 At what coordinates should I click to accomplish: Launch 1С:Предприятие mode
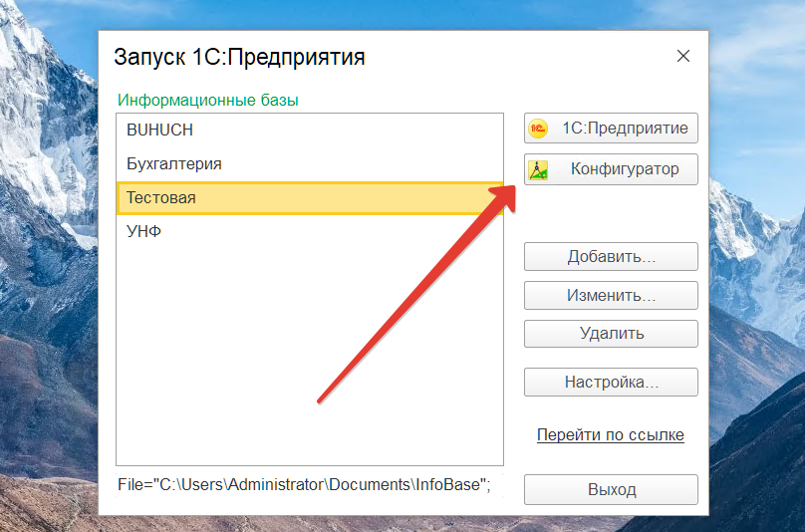coord(611,129)
